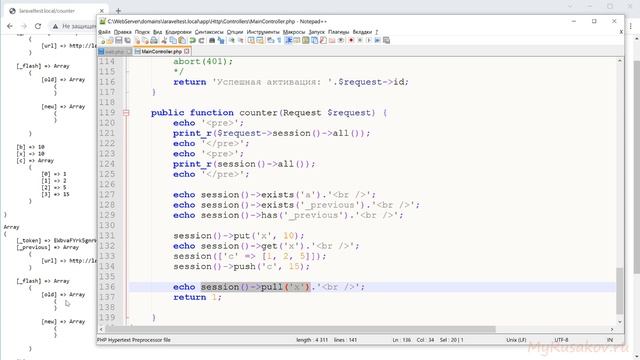Save the current file via toolbar
The height and width of the screenshot is (360, 640).
pyautogui.click(x=119, y=40)
